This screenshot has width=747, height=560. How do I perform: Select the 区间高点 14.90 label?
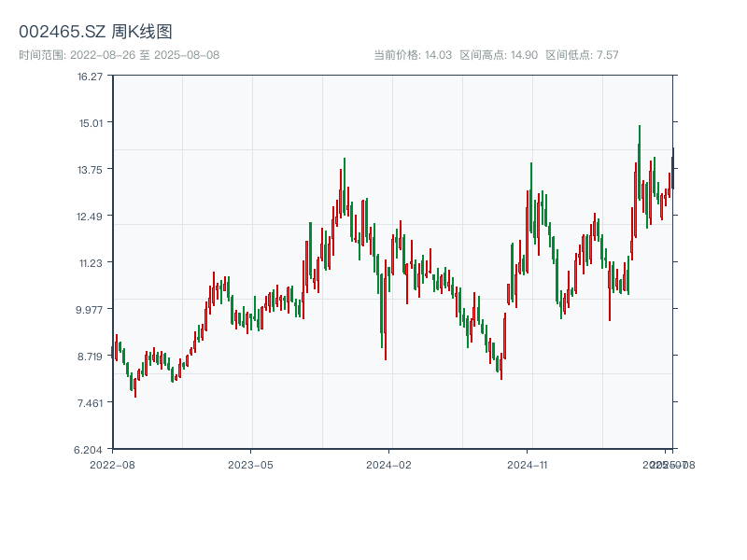point(499,55)
